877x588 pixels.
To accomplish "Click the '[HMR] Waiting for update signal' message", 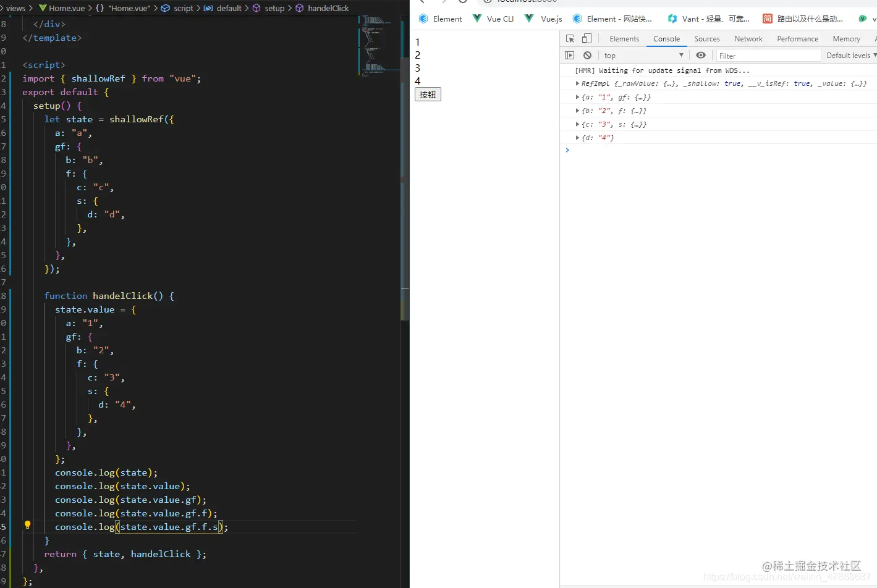I will 662,70.
